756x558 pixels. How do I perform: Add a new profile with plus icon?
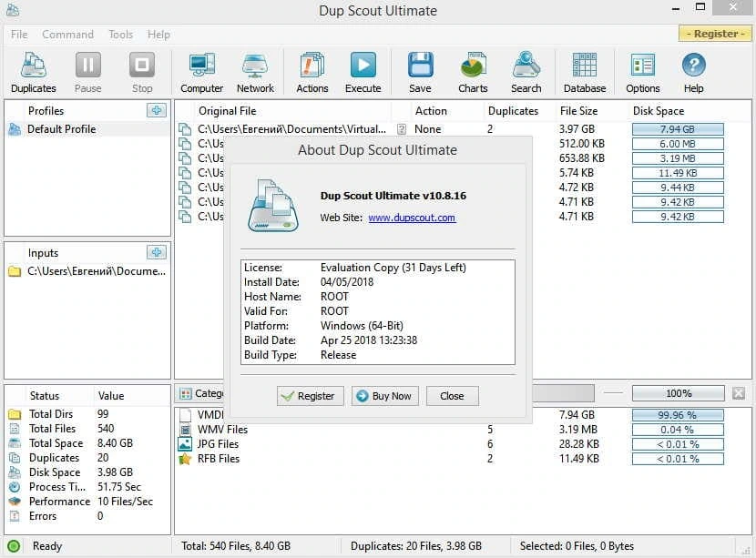click(157, 110)
